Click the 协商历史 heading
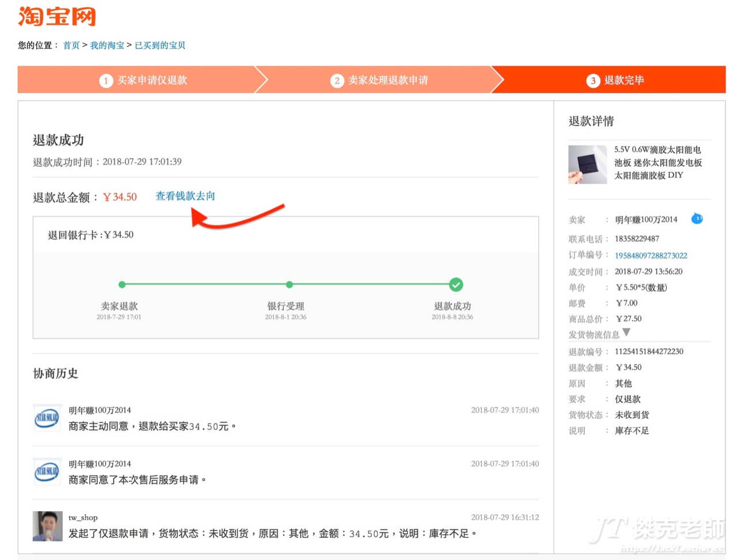 pyautogui.click(x=55, y=374)
